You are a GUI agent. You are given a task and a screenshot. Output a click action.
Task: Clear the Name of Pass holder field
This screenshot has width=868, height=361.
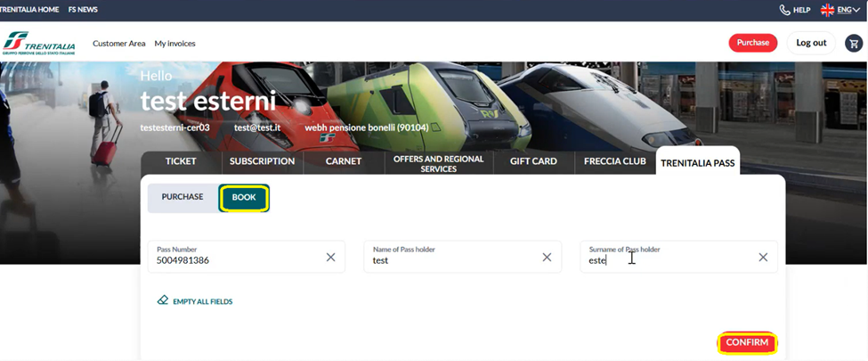click(547, 257)
